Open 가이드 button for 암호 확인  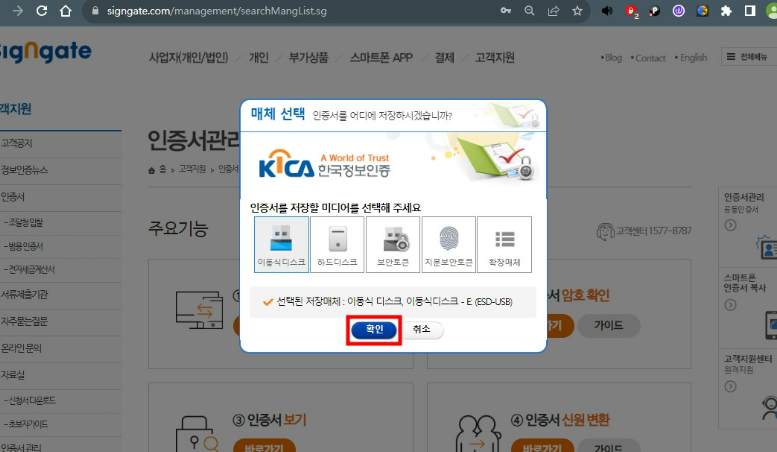coord(609,326)
